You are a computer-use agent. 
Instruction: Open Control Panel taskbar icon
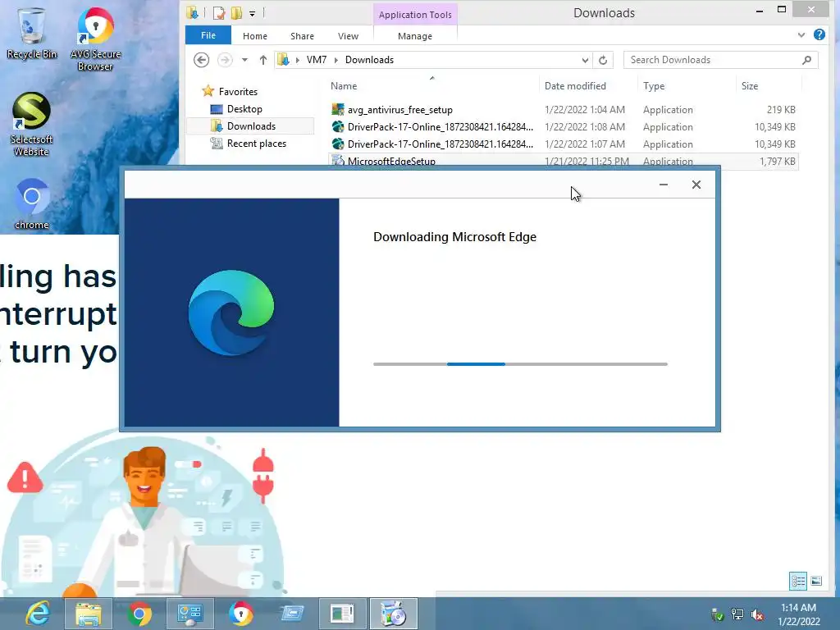click(189, 614)
